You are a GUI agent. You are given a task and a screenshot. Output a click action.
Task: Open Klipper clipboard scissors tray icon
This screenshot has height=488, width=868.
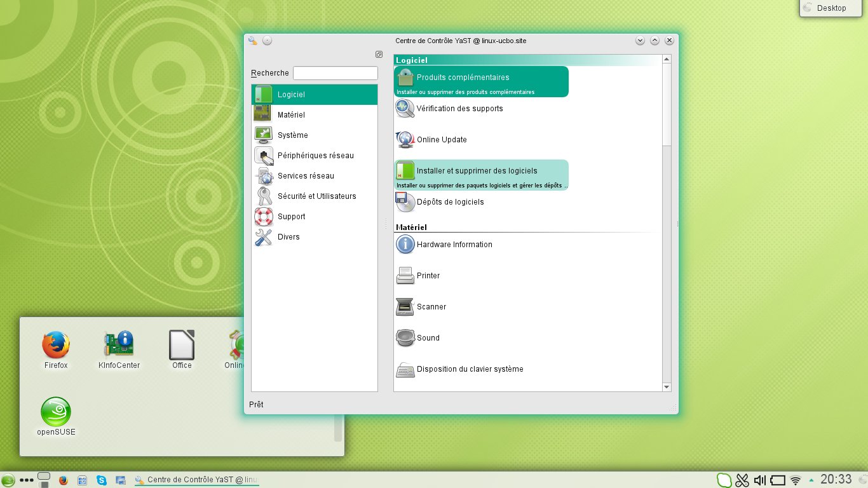(742, 480)
